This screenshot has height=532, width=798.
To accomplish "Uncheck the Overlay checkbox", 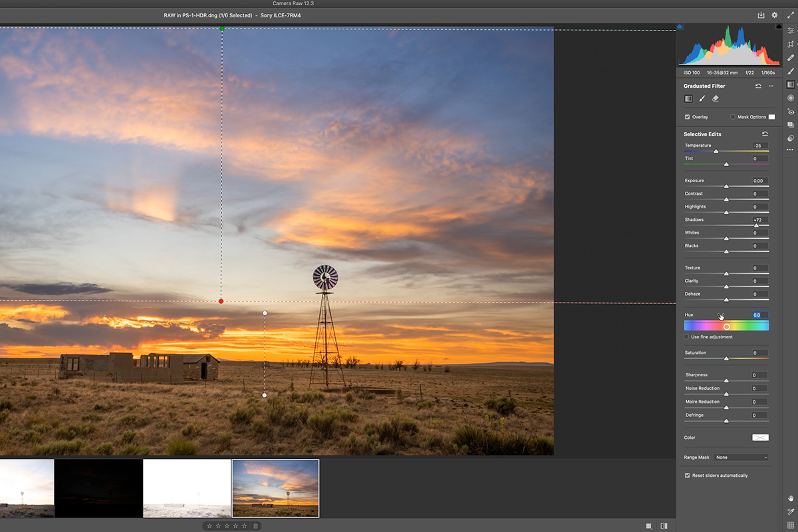I will pos(688,116).
